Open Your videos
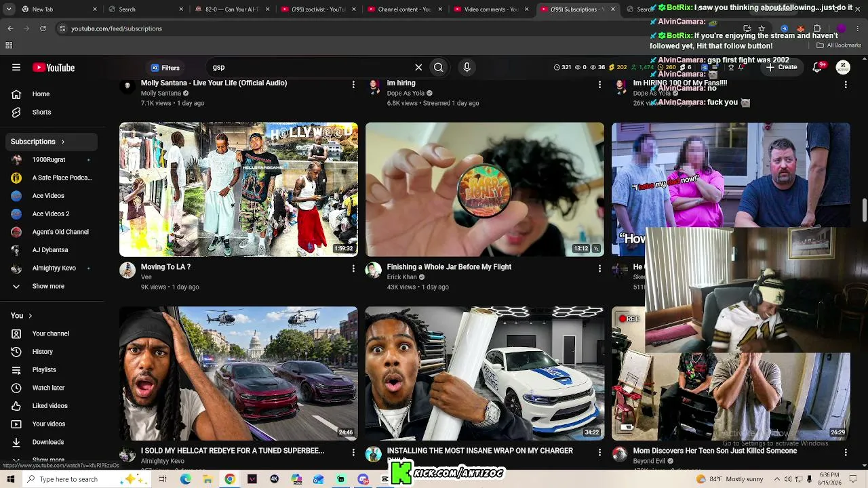The image size is (868, 488). point(52,424)
